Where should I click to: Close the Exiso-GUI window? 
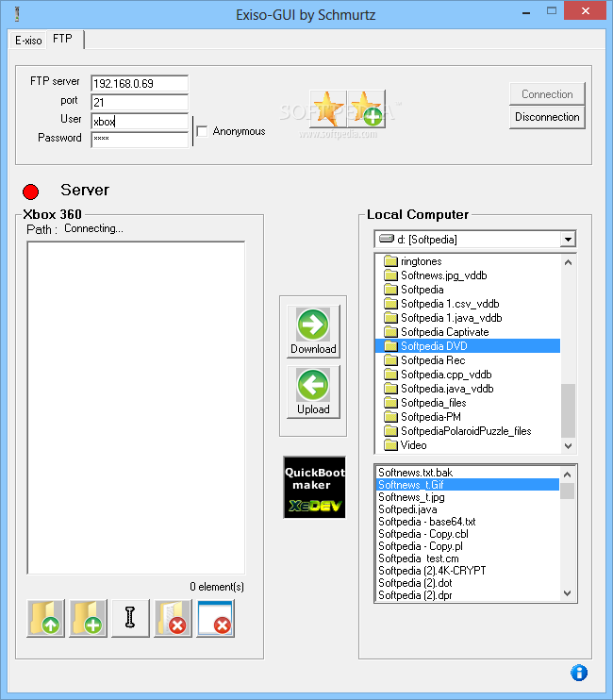(586, 10)
